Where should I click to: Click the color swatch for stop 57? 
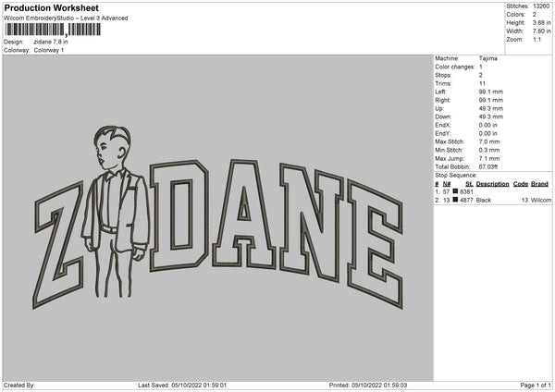point(455,191)
